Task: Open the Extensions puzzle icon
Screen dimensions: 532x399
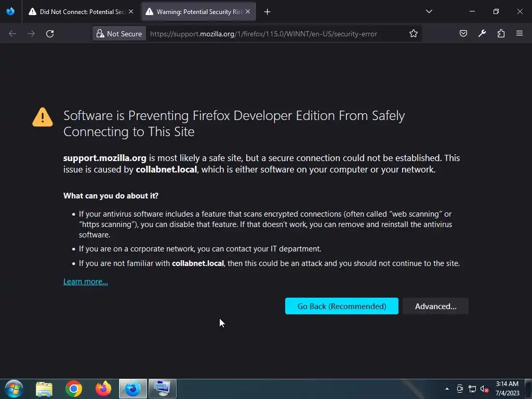Action: pyautogui.click(x=501, y=33)
